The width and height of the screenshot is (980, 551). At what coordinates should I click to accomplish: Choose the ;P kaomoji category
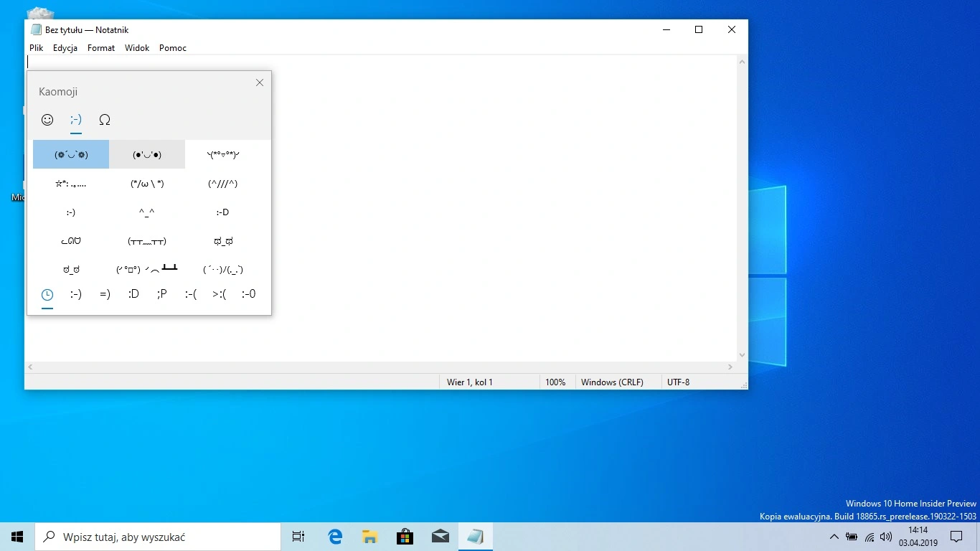[x=162, y=294]
